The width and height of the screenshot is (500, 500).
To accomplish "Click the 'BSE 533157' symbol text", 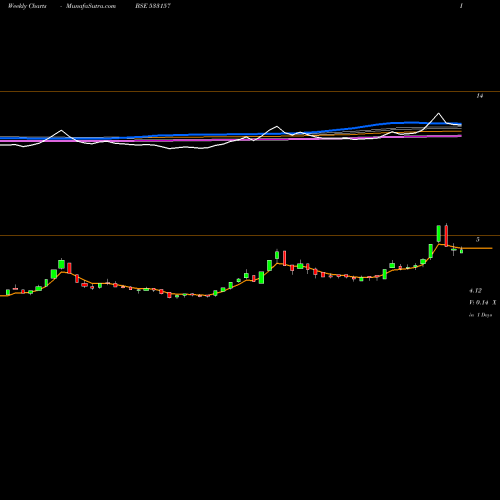I will pyautogui.click(x=153, y=6).
